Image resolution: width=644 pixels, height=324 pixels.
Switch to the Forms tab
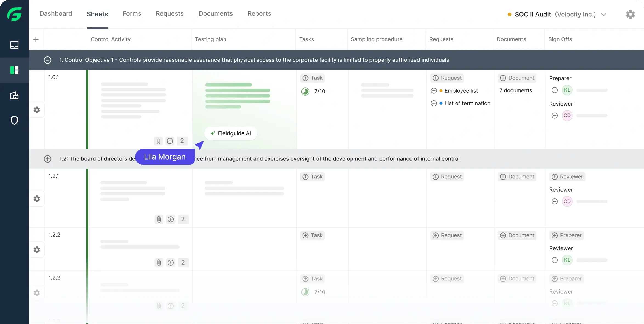[x=132, y=14]
